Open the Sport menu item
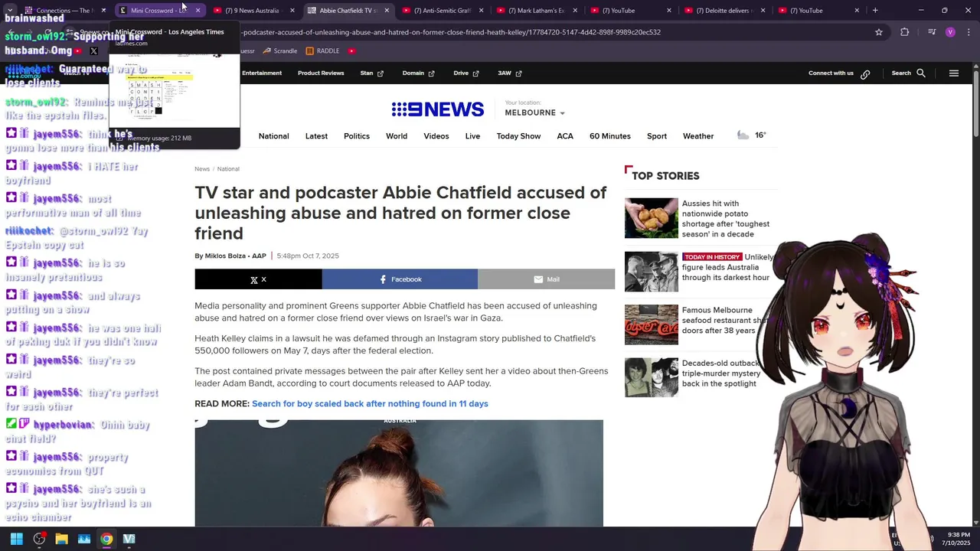 (657, 136)
